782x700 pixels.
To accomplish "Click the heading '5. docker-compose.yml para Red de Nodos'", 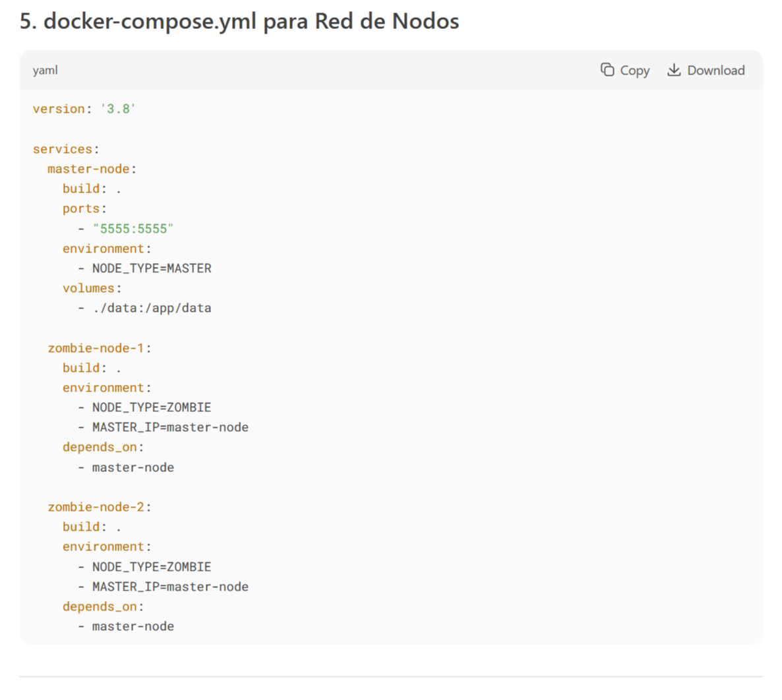I will click(x=239, y=21).
